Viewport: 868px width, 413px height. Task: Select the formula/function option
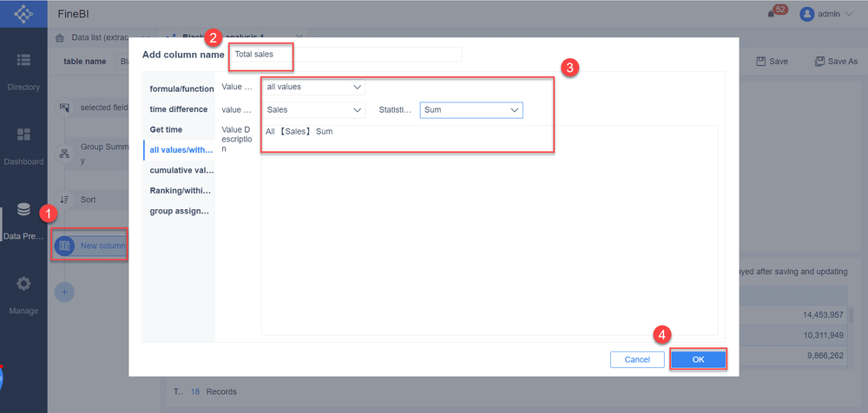181,88
